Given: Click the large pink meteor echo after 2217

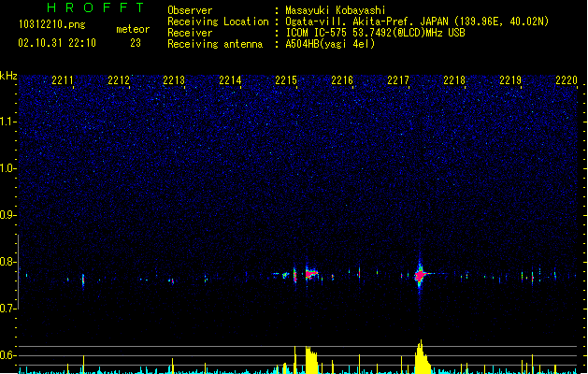Looking at the screenshot, I should pyautogui.click(x=421, y=275).
